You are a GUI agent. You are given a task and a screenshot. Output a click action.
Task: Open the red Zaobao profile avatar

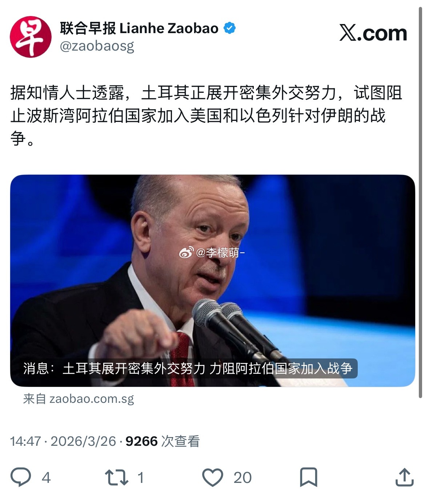click(31, 37)
